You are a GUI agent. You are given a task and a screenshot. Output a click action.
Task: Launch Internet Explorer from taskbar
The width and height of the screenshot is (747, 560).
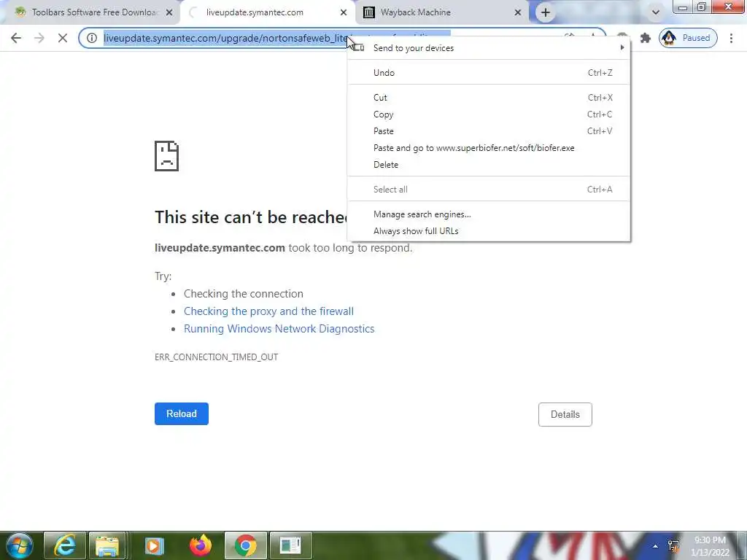point(65,545)
